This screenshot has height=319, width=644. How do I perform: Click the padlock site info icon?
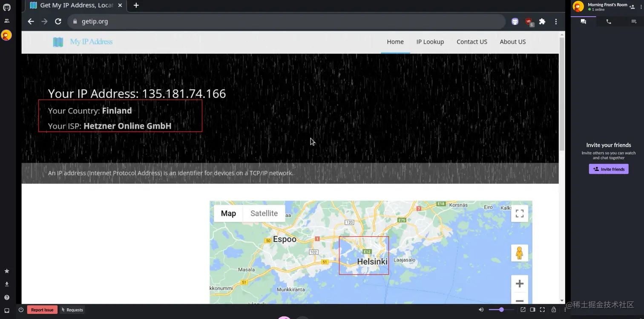click(75, 21)
